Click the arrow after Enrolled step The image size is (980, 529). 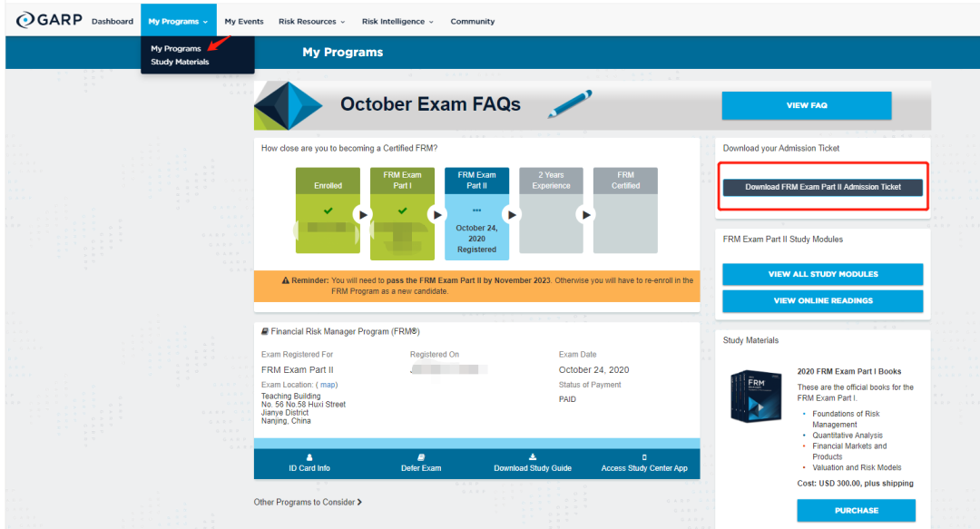[x=362, y=214]
